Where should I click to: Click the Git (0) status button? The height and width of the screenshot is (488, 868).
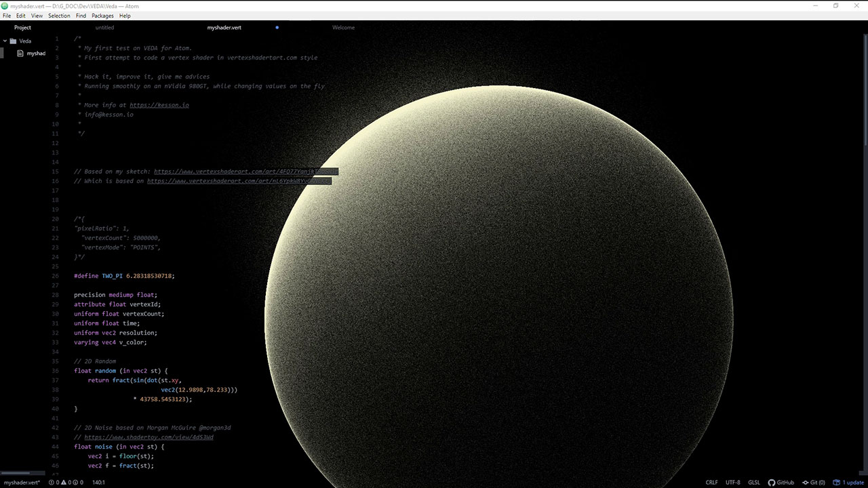813,483
